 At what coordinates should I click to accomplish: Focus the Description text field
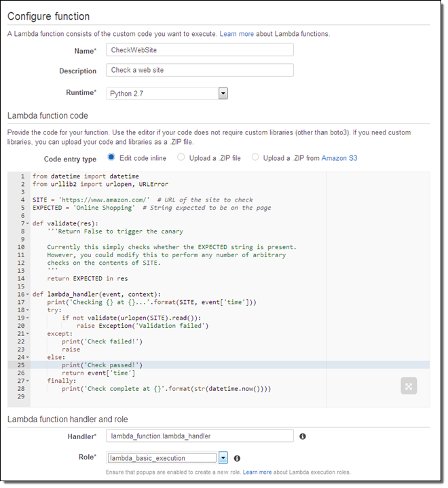(x=200, y=70)
